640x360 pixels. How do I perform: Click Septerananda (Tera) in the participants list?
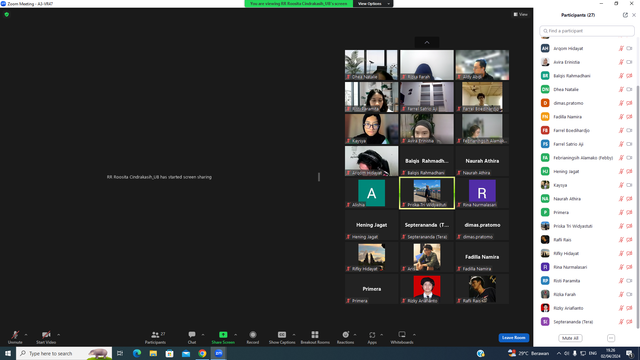(x=573, y=322)
